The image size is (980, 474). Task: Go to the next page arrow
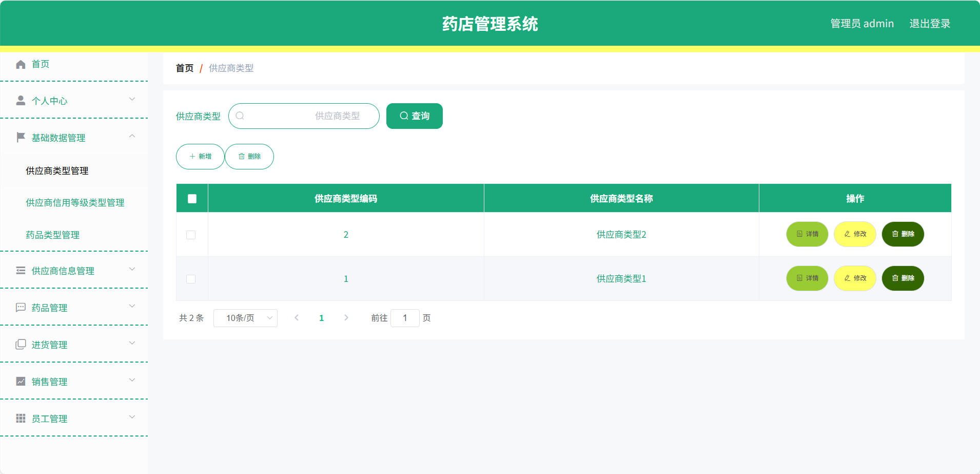pyautogui.click(x=346, y=318)
